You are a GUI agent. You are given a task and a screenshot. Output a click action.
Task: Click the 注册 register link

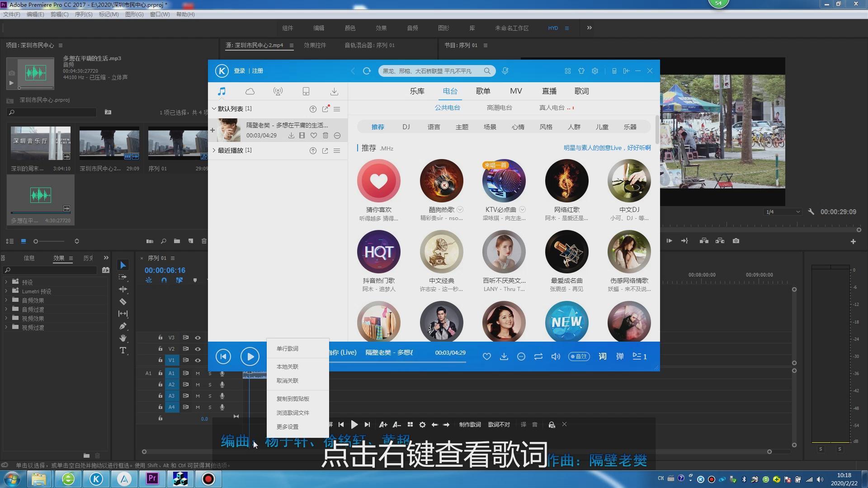[x=257, y=71]
